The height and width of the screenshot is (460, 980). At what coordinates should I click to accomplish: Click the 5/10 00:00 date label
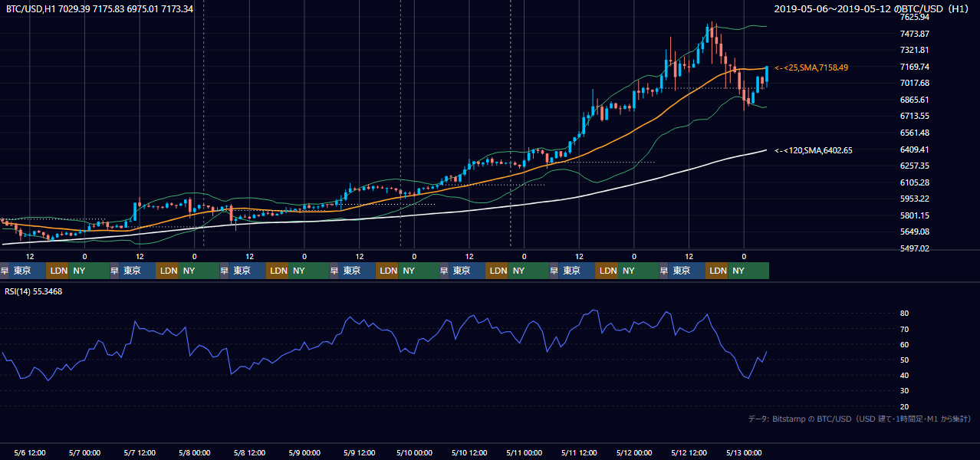415,452
